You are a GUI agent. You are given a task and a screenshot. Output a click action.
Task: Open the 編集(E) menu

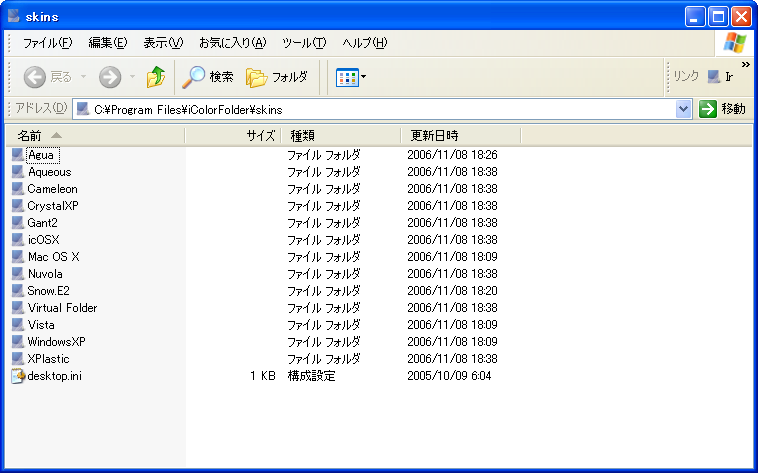(108, 43)
